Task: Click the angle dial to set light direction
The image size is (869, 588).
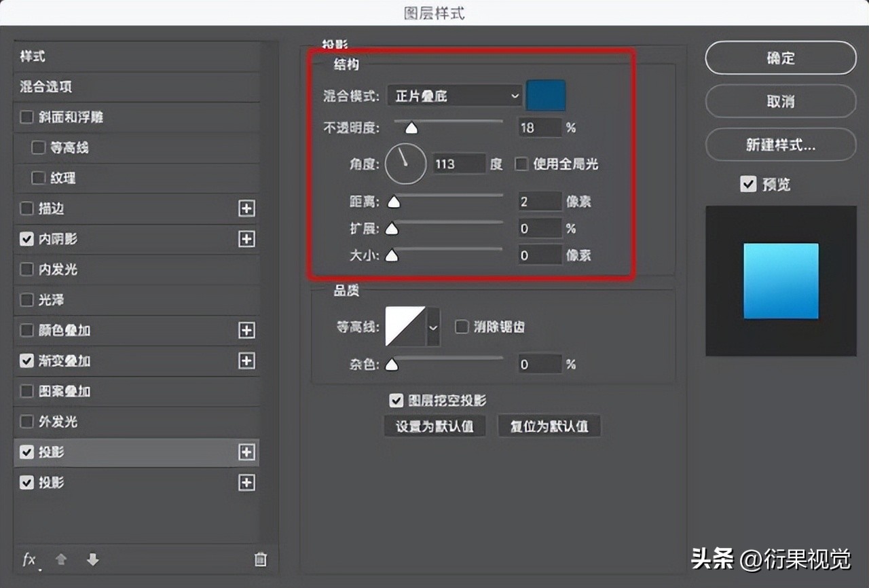Action: [x=405, y=164]
